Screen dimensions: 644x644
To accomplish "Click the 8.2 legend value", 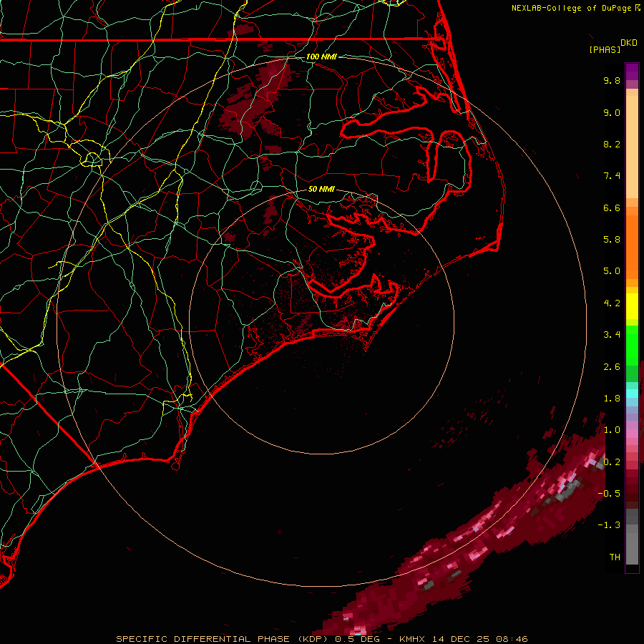I will (x=612, y=144).
